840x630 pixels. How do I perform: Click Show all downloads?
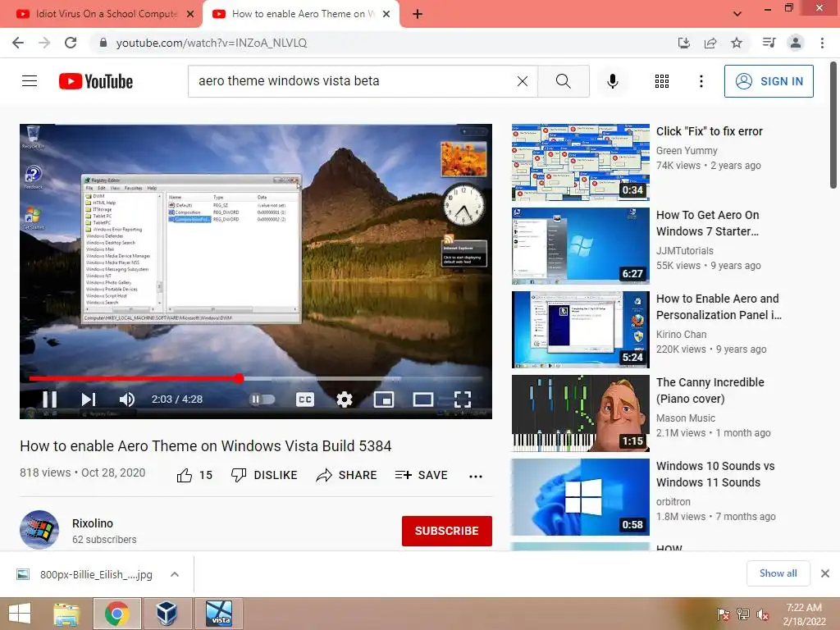[x=778, y=573]
